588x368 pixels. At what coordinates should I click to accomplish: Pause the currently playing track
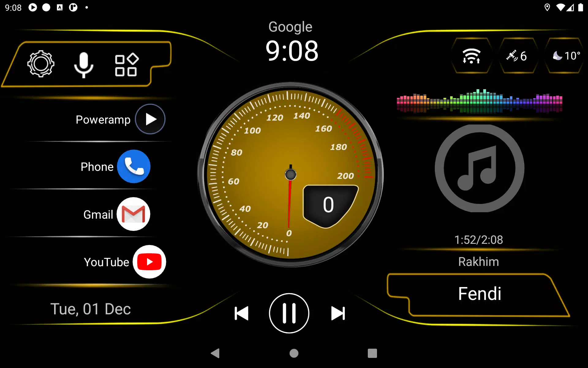[x=289, y=313]
